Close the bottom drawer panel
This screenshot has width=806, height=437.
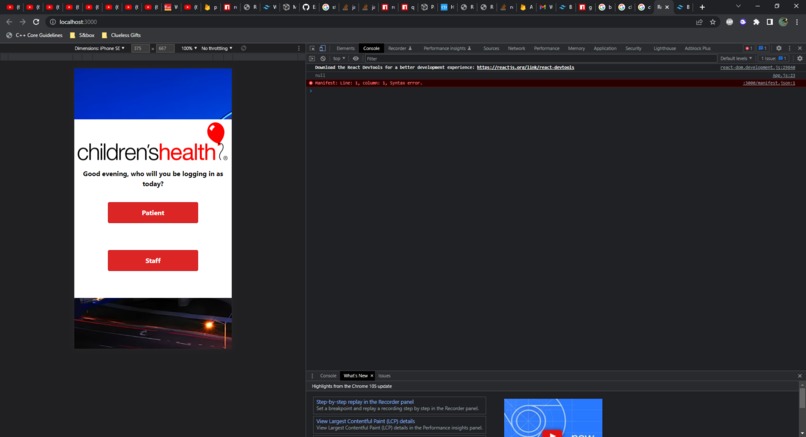coord(799,376)
